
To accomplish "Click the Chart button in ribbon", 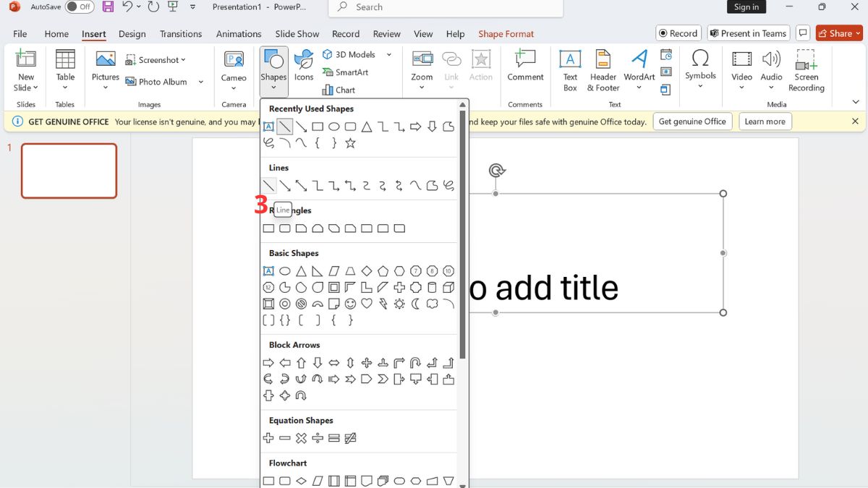I will [339, 90].
